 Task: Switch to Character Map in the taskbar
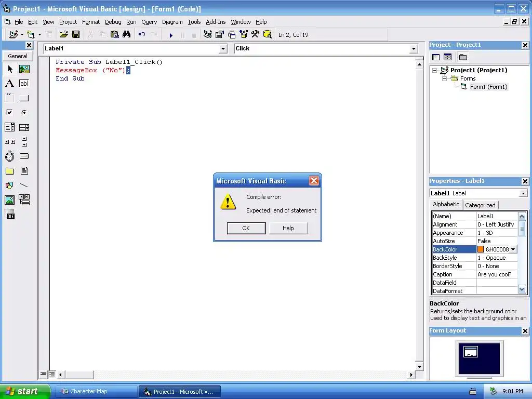coord(96,392)
